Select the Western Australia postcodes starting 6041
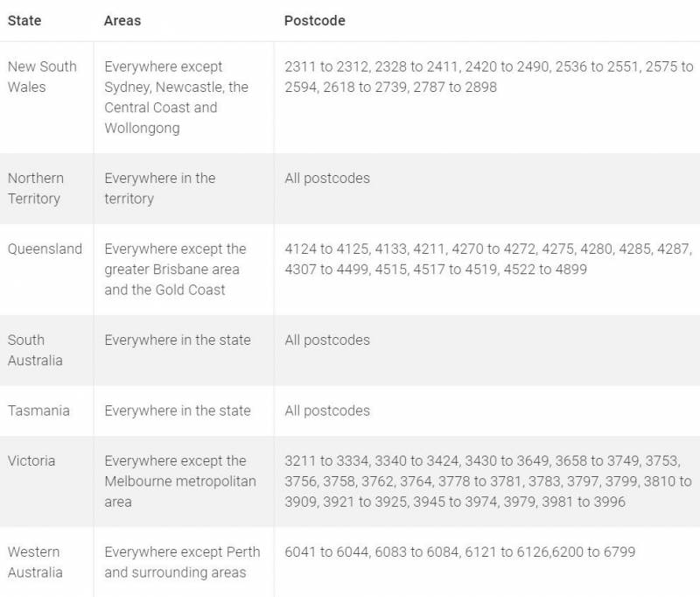 [x=459, y=552]
